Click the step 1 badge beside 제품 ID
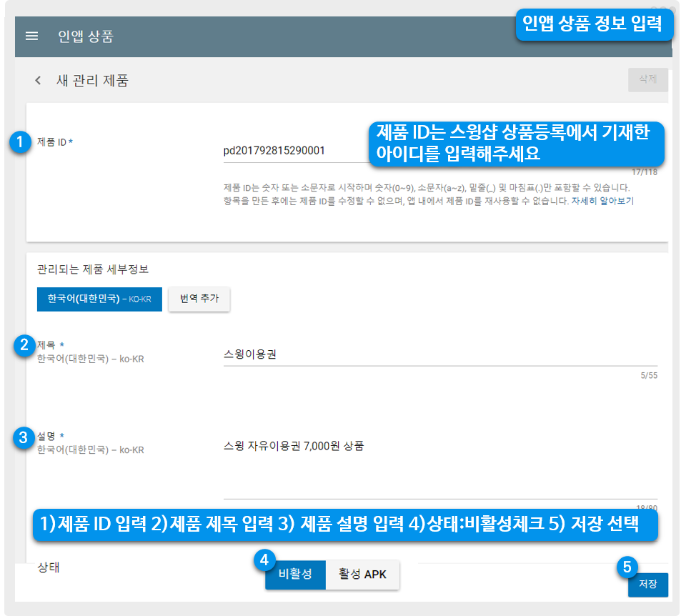Screen dimensions: 681x616 [21, 141]
